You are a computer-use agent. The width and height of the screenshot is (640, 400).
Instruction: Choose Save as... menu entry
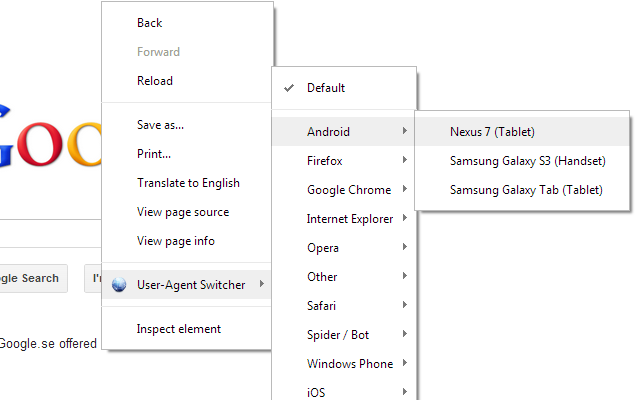(x=160, y=125)
